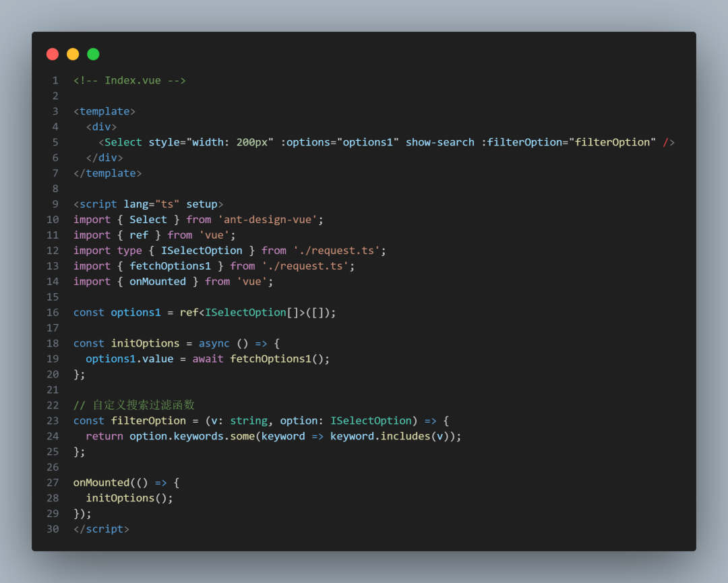
Task: Click 'onMounted' call on line 27
Action: (x=101, y=483)
